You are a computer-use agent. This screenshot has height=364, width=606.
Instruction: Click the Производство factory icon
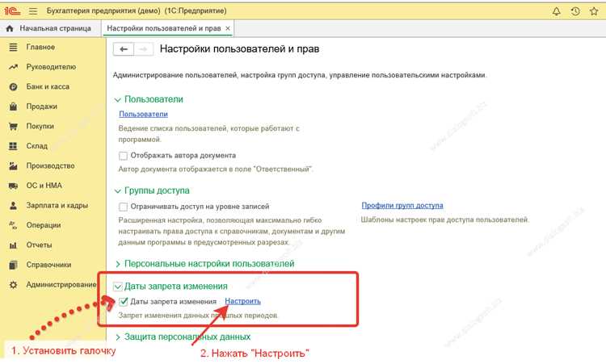(x=13, y=166)
